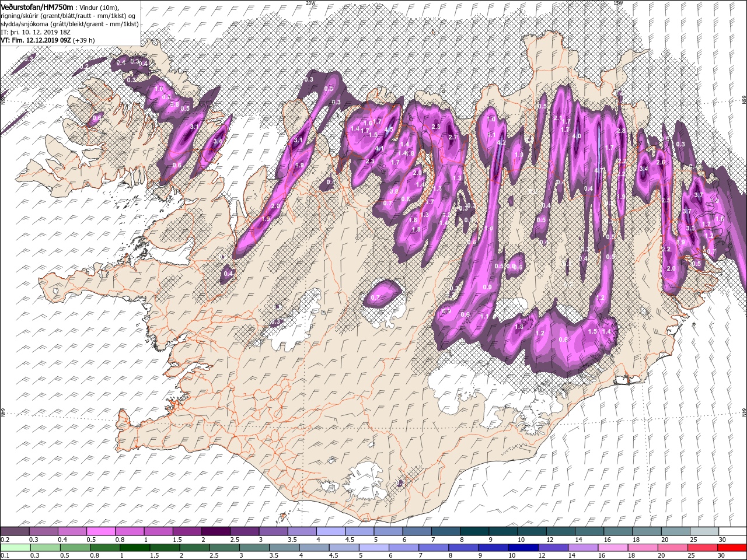Image resolution: width=747 pixels, height=560 pixels.
Task: Click the Veðurstofan/HM750m title text
Action: 37,6
